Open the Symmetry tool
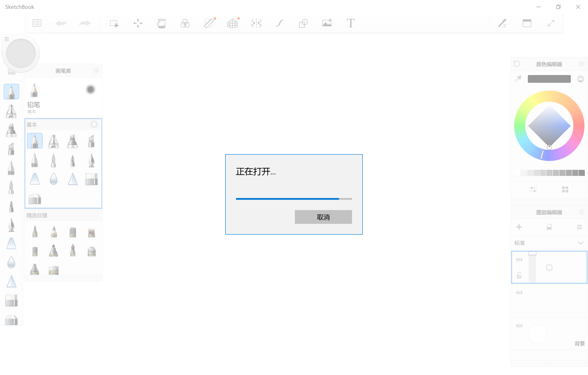Image resolution: width=588 pixels, height=375 pixels. pos(256,23)
